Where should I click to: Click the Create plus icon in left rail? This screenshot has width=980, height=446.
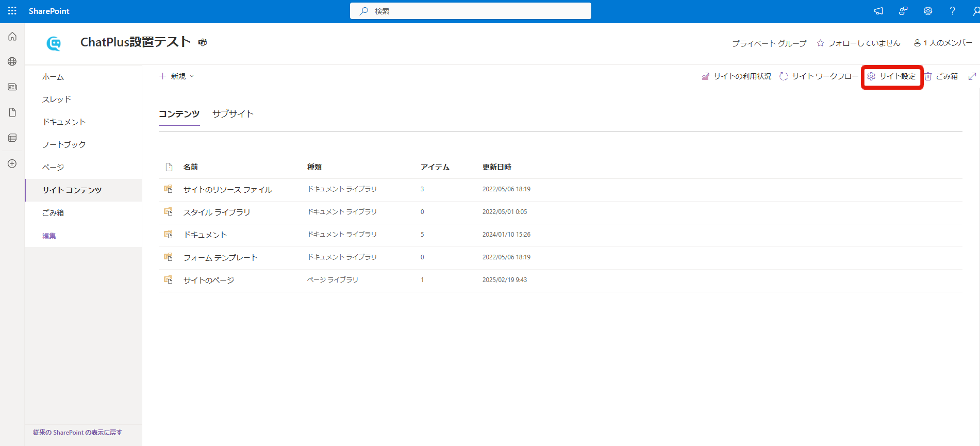tap(12, 163)
